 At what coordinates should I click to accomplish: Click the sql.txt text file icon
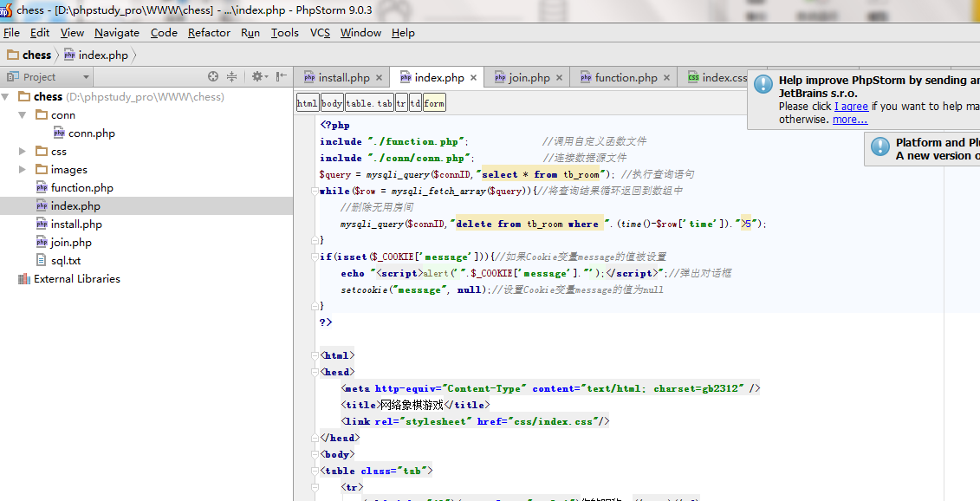click(42, 260)
